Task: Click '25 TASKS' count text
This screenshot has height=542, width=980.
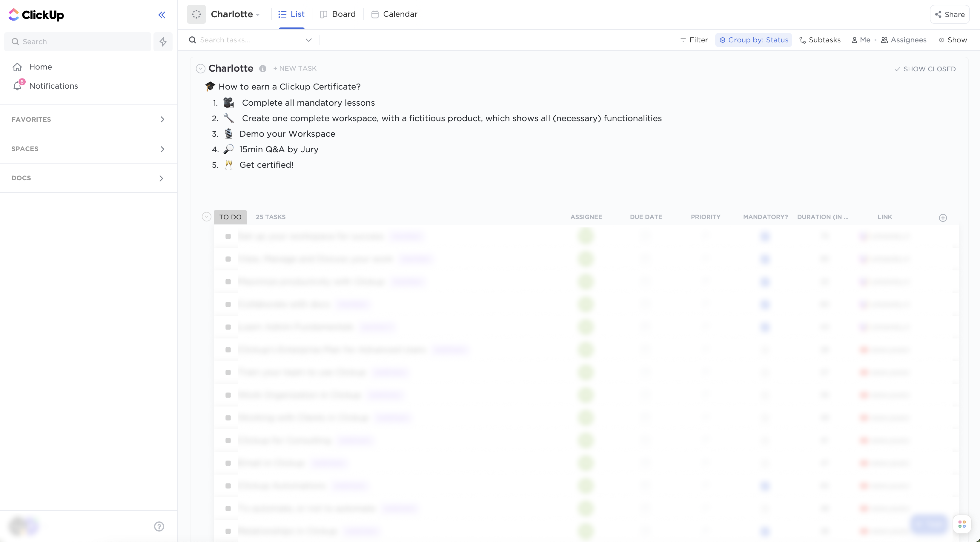Action: click(271, 217)
